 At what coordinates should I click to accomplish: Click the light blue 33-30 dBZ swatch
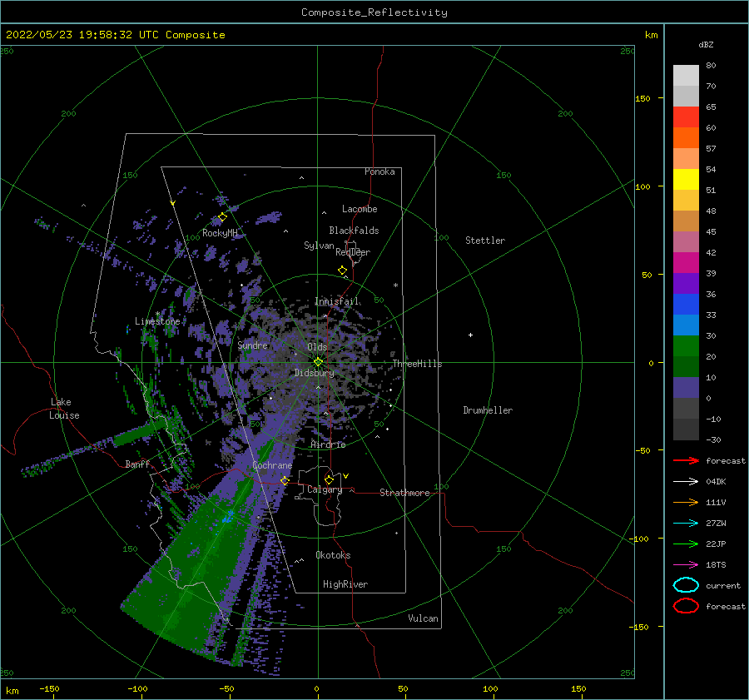(686, 325)
